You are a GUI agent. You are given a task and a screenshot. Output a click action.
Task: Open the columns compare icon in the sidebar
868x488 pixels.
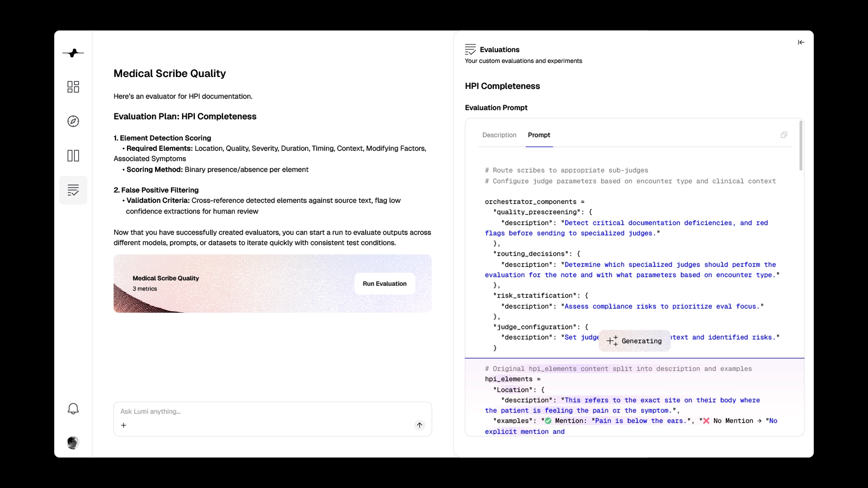point(73,156)
